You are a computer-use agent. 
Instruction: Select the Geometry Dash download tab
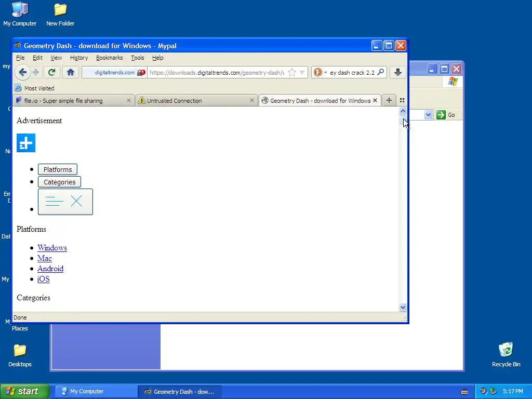coord(320,101)
